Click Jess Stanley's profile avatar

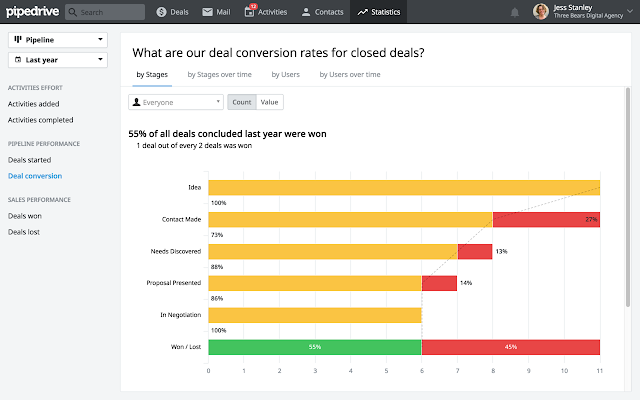coord(540,11)
